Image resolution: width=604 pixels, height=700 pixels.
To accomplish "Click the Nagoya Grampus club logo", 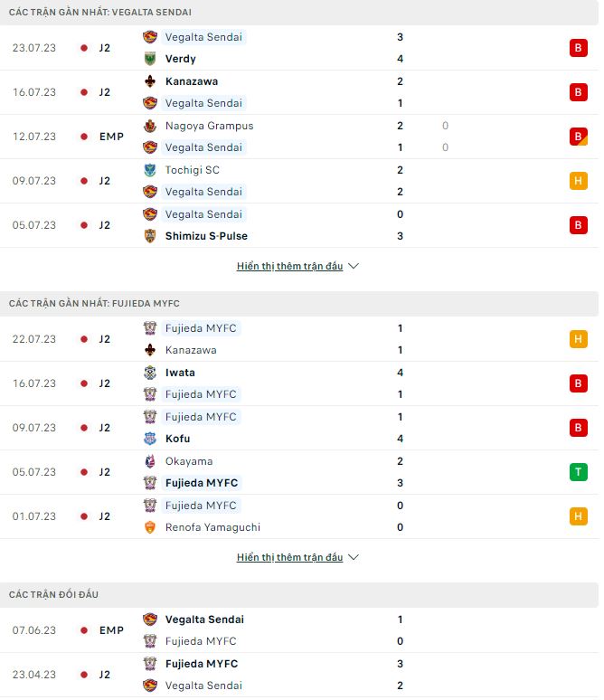I will (150, 126).
